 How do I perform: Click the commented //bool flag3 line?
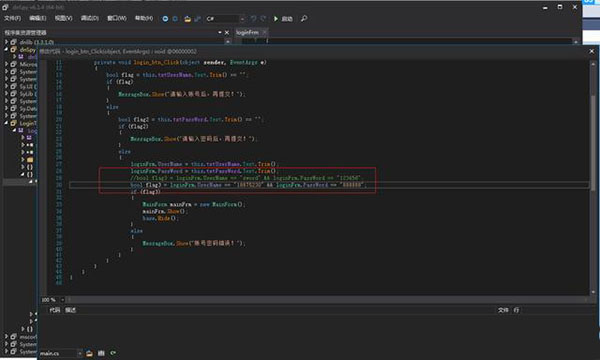246,178
